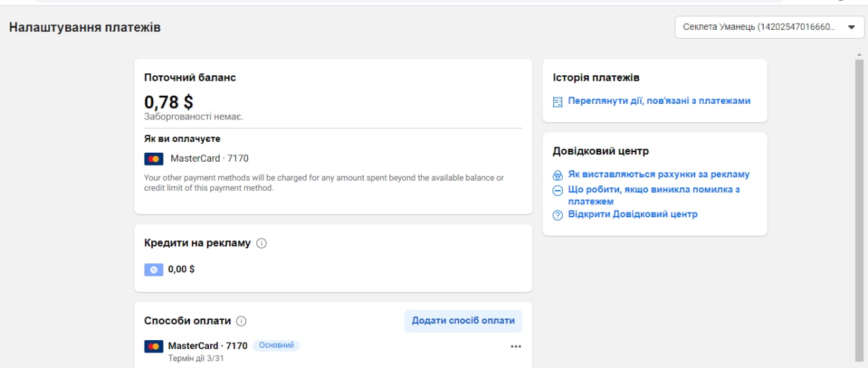The height and width of the screenshot is (368, 868).
Task: Click the payment error help icon
Action: (558, 191)
